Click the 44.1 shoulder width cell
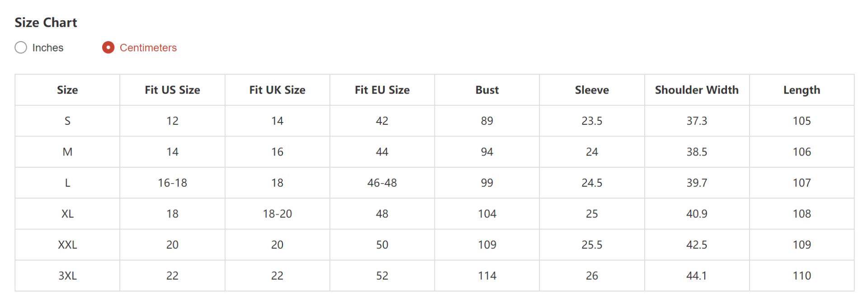The height and width of the screenshot is (308, 868). (x=697, y=275)
